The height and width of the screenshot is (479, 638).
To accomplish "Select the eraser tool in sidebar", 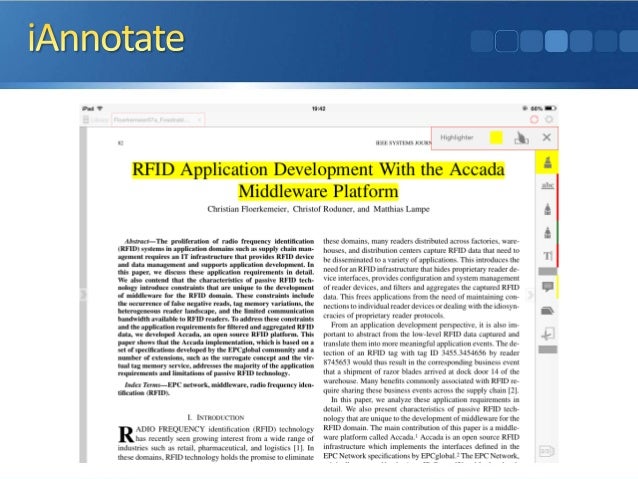I will pos(548,311).
